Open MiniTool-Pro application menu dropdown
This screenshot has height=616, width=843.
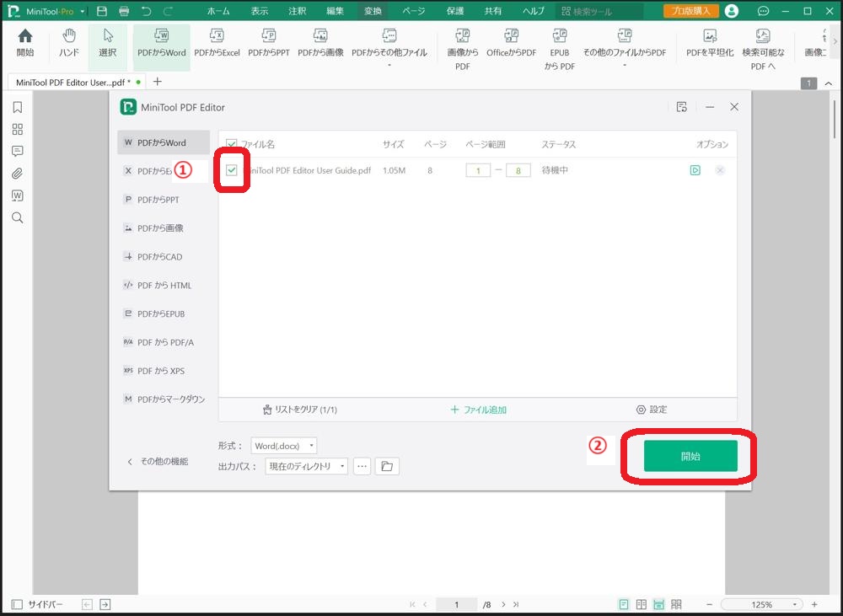(x=83, y=11)
